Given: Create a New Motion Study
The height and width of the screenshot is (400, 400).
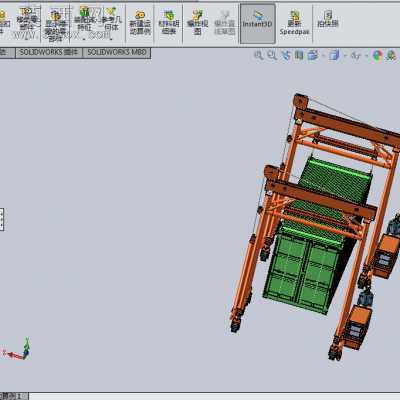Looking at the screenshot, I should (140, 23).
